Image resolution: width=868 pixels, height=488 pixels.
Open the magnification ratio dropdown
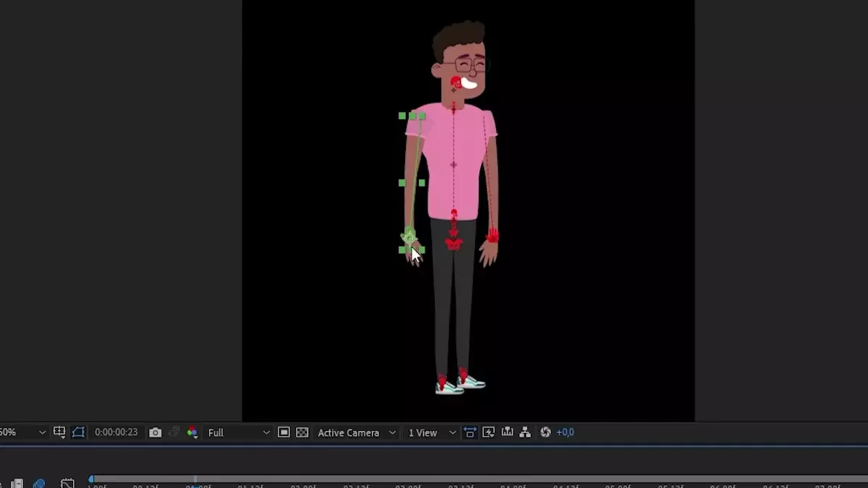(22, 432)
